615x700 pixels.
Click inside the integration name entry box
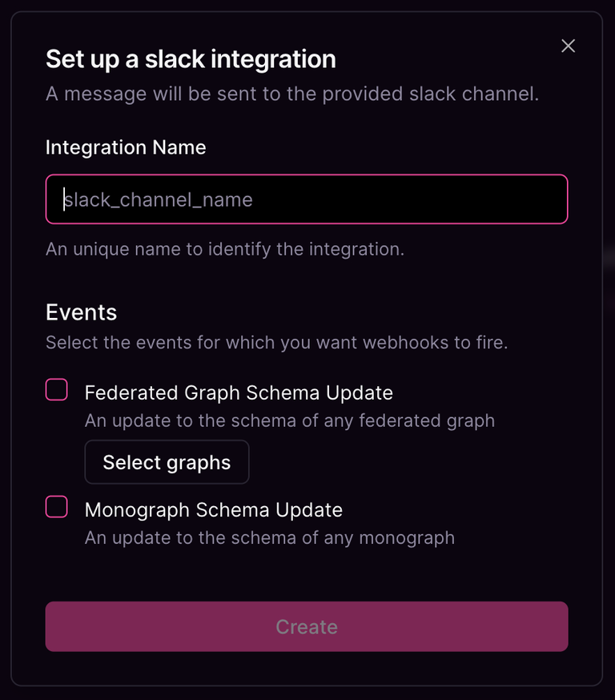[307, 199]
